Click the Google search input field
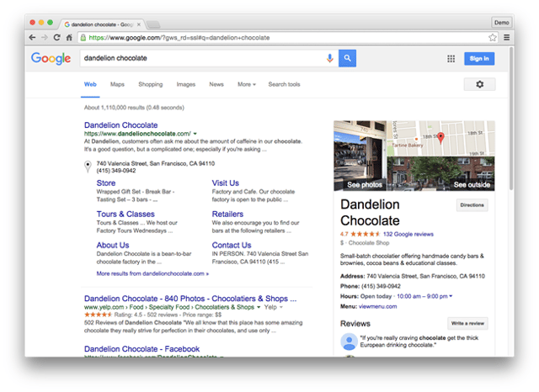Image resolution: width=539 pixels, height=392 pixels. [202, 58]
